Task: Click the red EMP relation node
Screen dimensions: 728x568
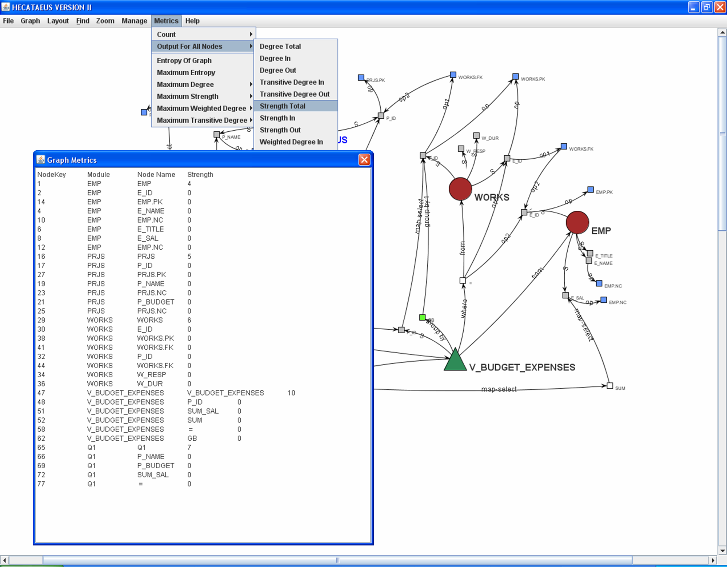Action: coord(577,222)
